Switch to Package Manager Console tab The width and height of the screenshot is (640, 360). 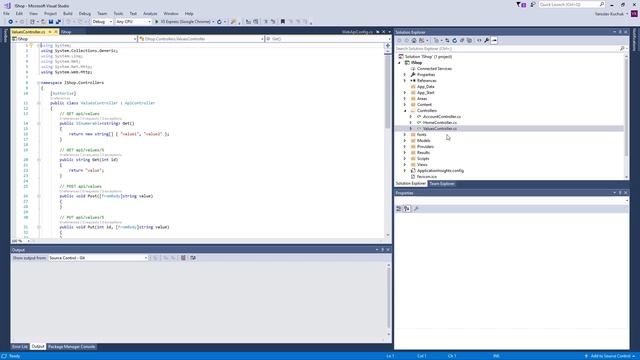click(x=72, y=347)
